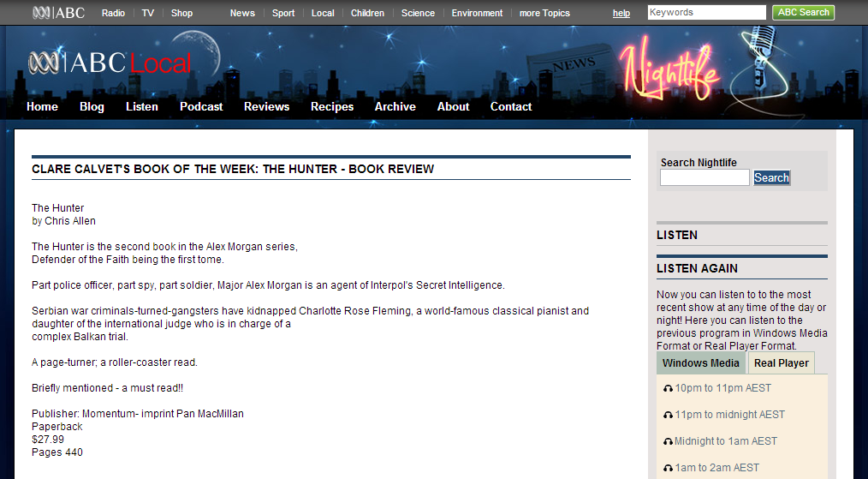Click the text 'by Chris Allen'

click(63, 221)
